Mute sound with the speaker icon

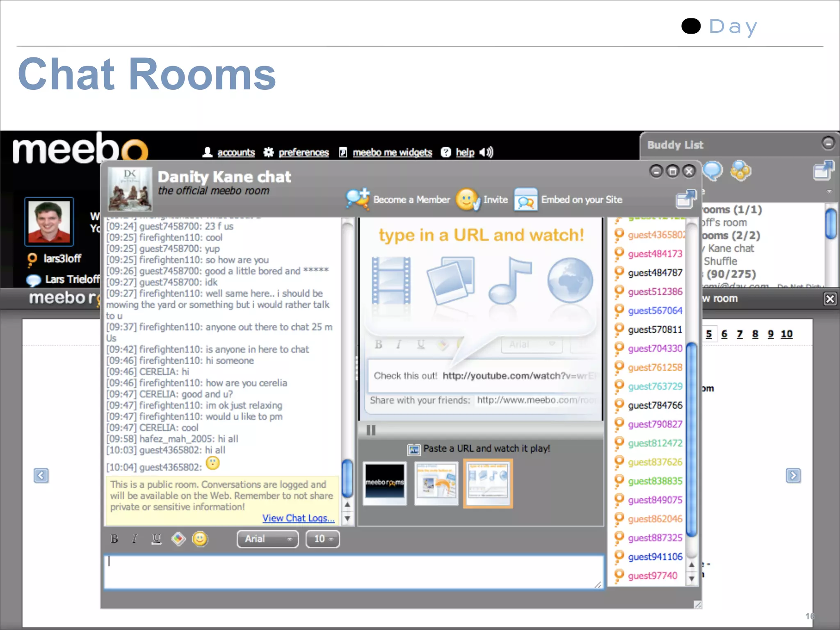point(486,152)
